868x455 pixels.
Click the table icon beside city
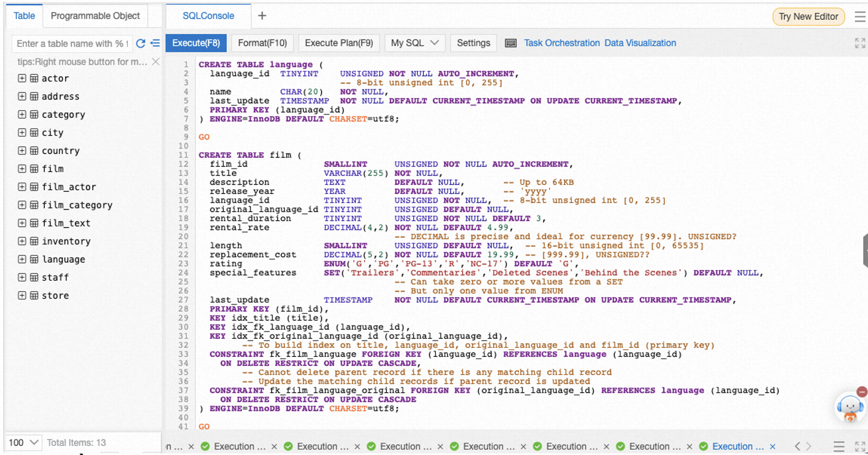pos(34,133)
